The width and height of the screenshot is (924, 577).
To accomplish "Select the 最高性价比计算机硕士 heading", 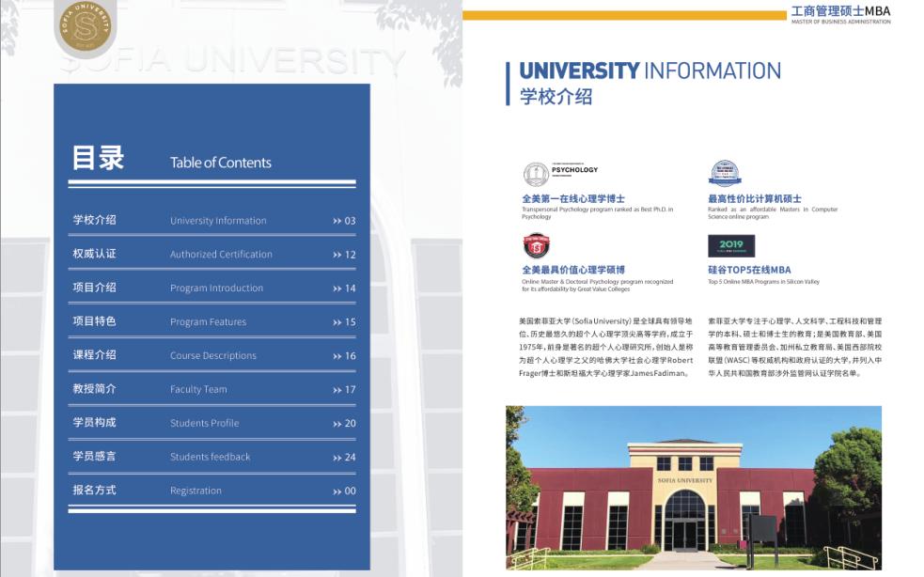I will click(x=754, y=198).
